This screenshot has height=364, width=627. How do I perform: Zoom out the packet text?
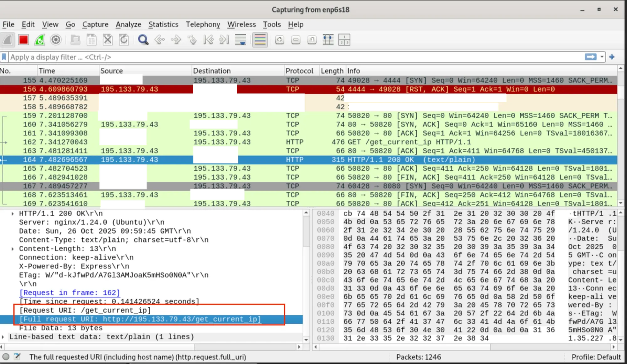coord(296,40)
